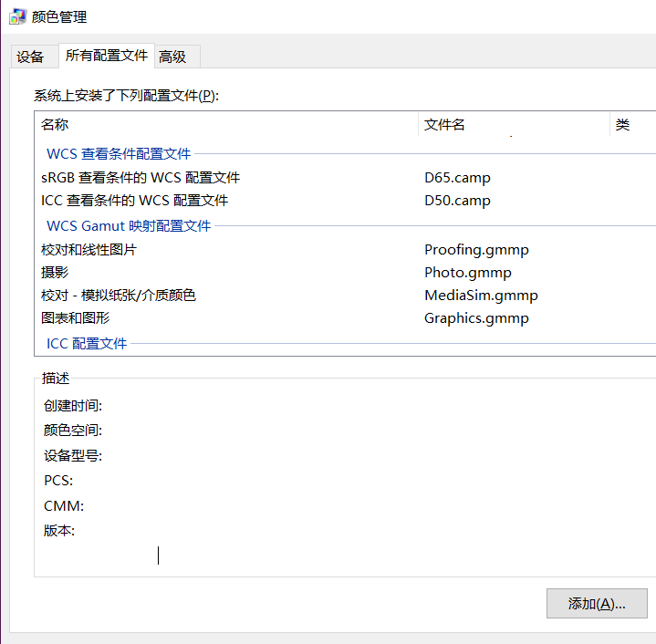
Task: Click the Graphics.gmmp file name
Action: 476,318
